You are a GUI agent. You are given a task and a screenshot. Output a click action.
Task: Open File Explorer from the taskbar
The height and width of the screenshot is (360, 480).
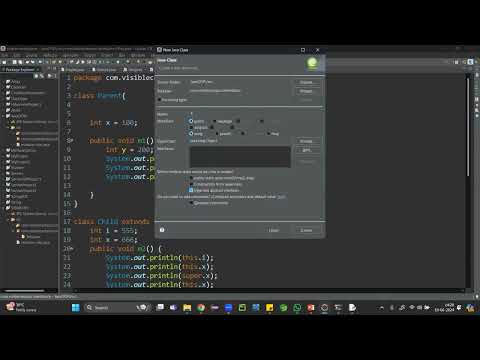point(187,307)
